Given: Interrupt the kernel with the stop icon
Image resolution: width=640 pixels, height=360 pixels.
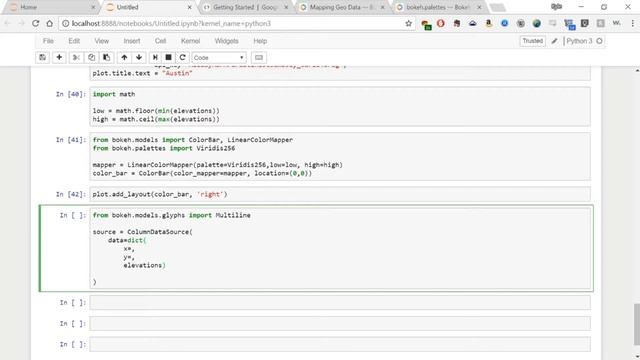Looking at the screenshot, I should (x=168, y=58).
